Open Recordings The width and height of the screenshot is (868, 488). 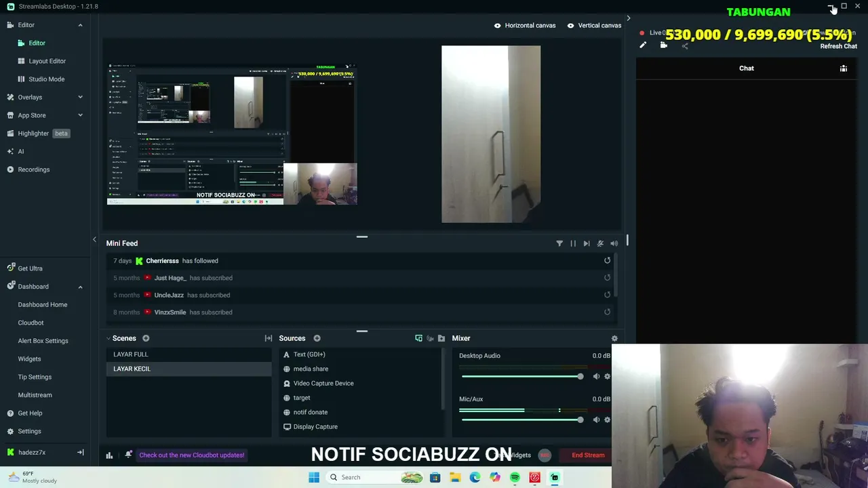click(x=33, y=169)
